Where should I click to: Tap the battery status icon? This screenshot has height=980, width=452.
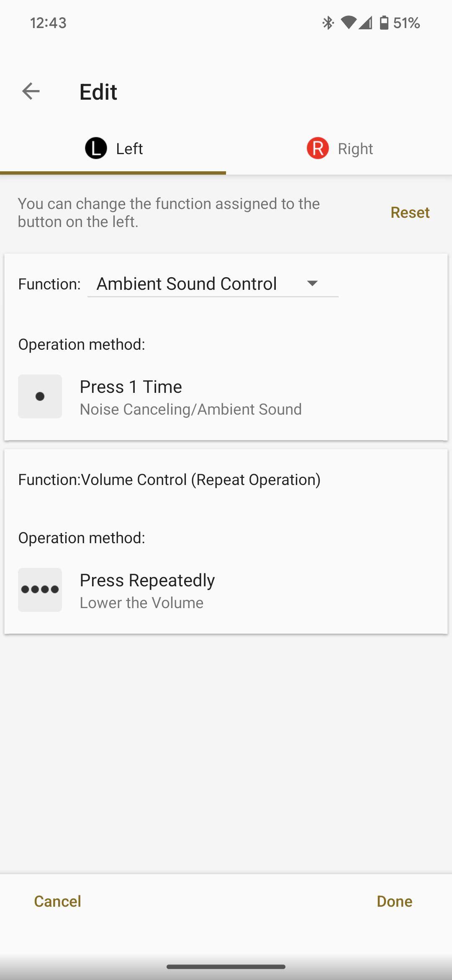coord(384,23)
